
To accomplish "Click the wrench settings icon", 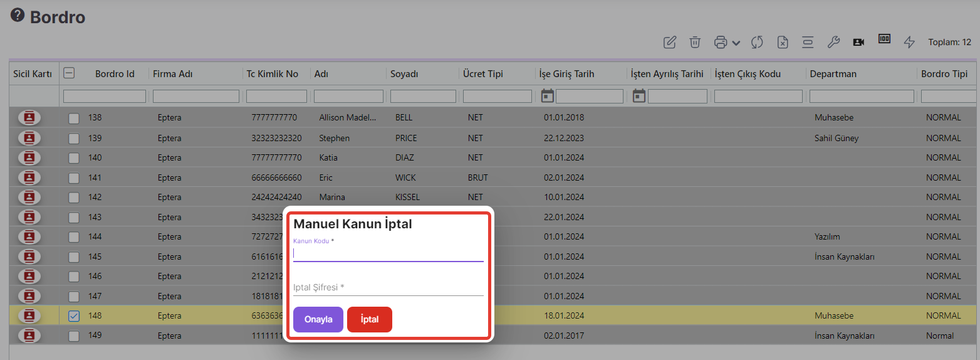I will pos(833,42).
